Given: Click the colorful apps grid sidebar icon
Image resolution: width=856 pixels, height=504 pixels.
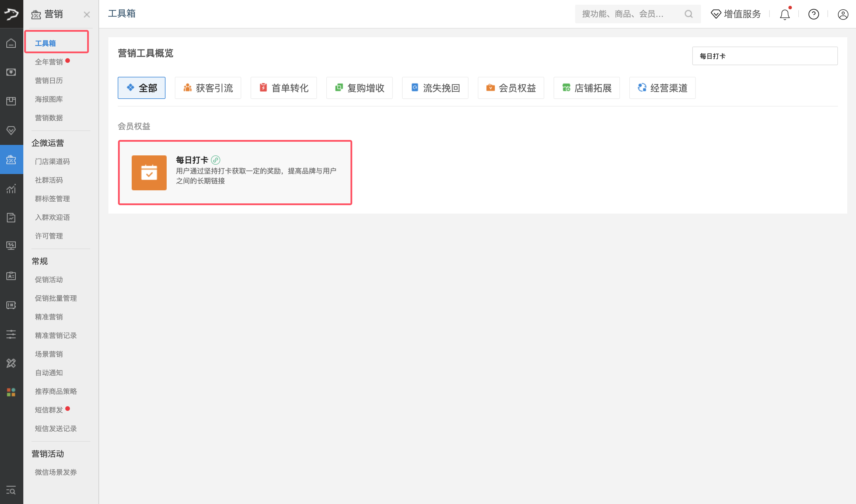Looking at the screenshot, I should pyautogui.click(x=11, y=392).
